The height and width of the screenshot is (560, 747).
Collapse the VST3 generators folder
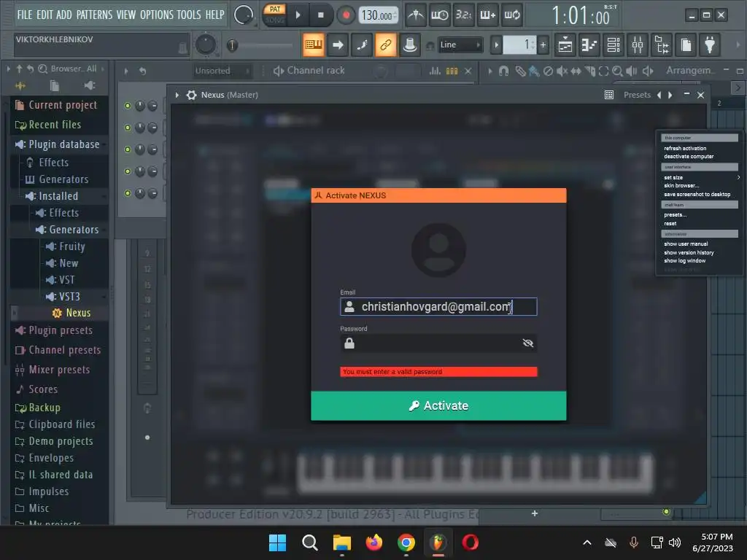pyautogui.click(x=69, y=297)
